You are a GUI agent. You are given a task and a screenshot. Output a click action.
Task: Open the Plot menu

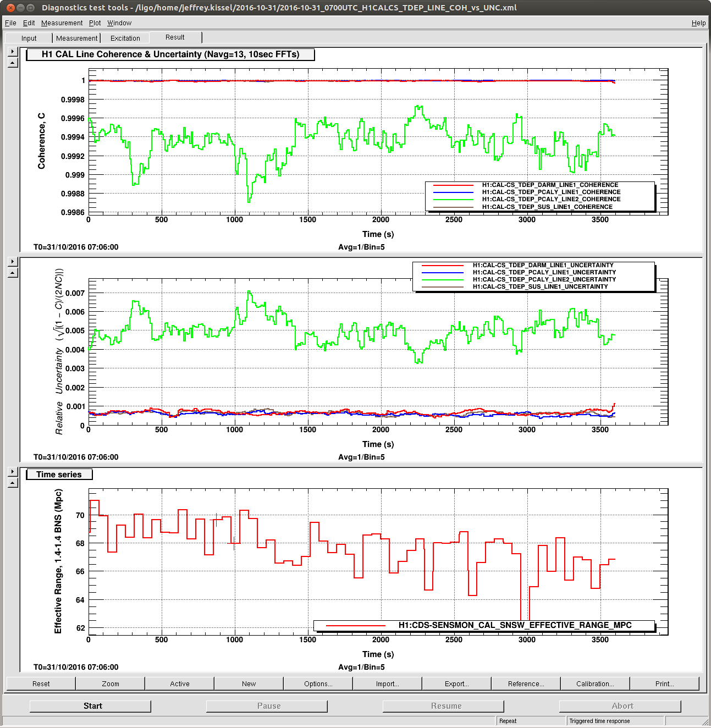click(x=95, y=23)
